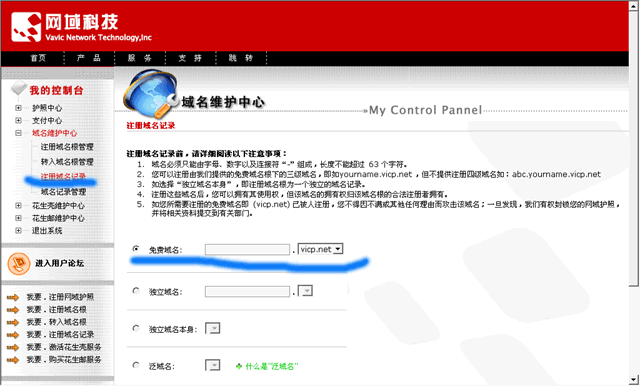The height and width of the screenshot is (386, 640).
Task: Click the vertical scrollbar down arrow
Action: tap(634, 379)
